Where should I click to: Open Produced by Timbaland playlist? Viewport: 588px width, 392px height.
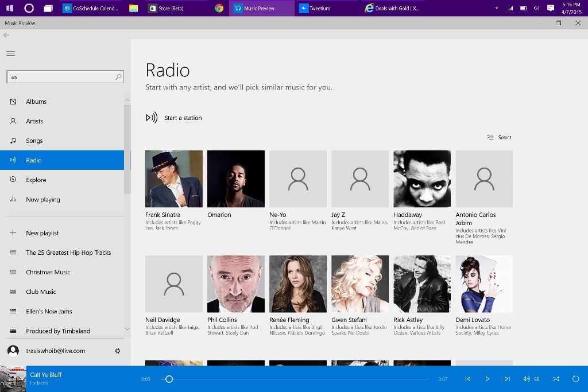pos(62,331)
